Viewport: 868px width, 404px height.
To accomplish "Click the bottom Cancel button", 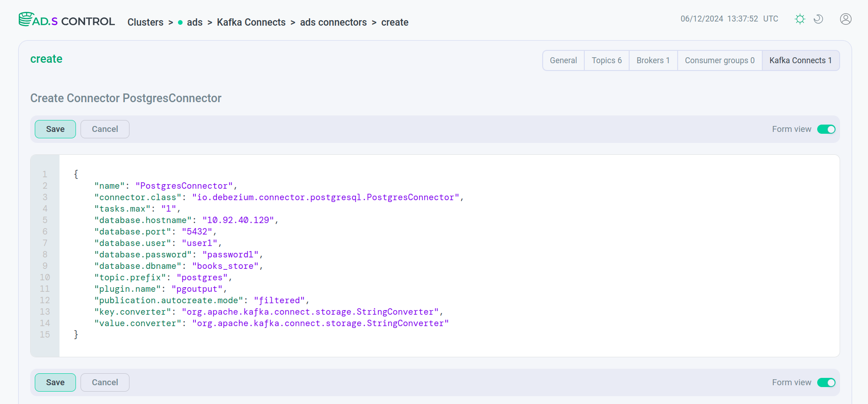I will pyautogui.click(x=105, y=382).
